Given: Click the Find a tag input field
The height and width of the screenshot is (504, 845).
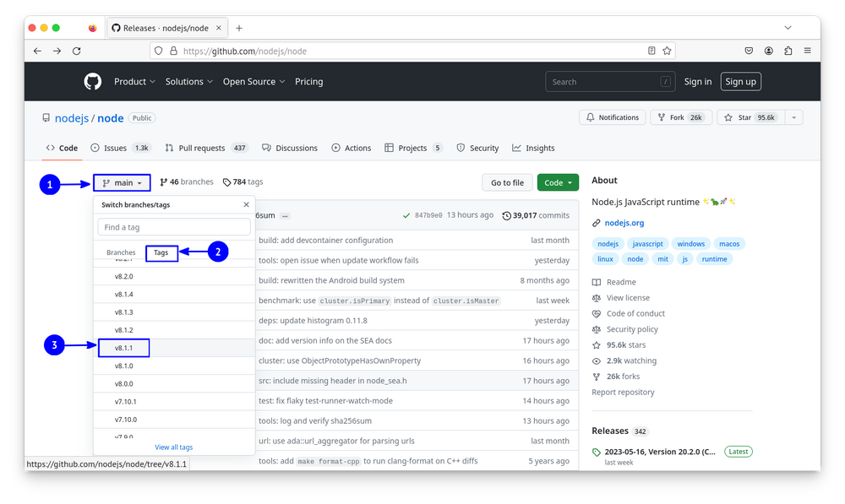Looking at the screenshot, I should (173, 226).
